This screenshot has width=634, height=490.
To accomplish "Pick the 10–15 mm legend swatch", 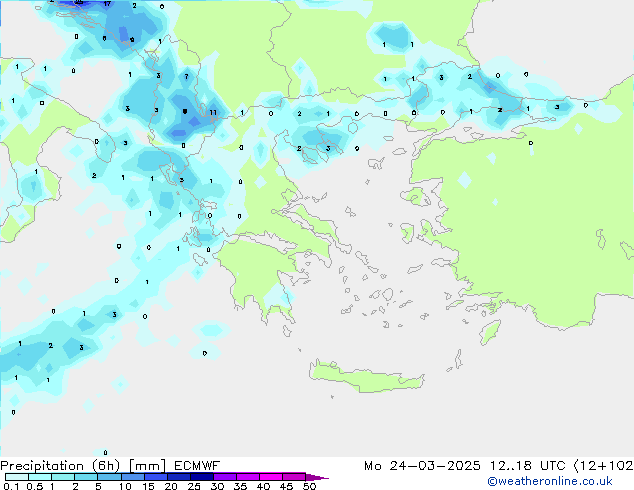I will (132, 477).
